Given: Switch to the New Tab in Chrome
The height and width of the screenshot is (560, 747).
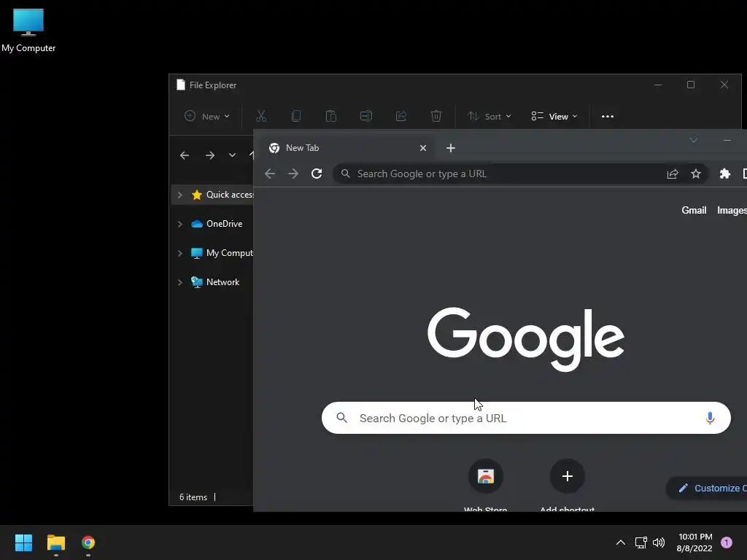Looking at the screenshot, I should click(345, 148).
